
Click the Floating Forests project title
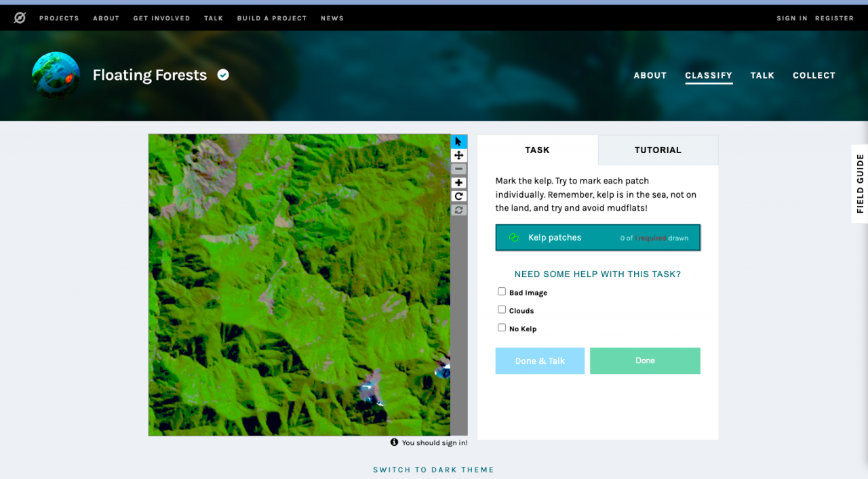tap(150, 75)
